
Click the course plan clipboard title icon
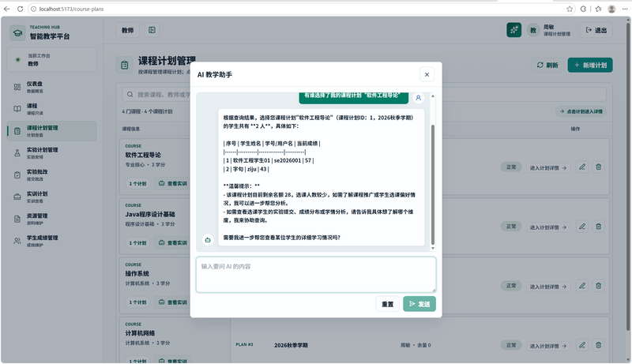[125, 65]
